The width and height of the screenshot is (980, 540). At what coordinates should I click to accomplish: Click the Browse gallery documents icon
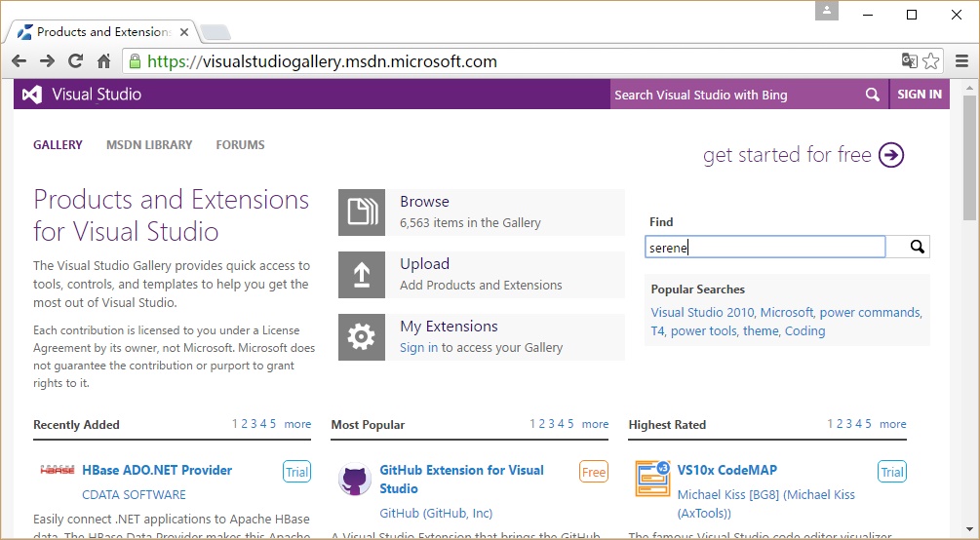click(362, 212)
